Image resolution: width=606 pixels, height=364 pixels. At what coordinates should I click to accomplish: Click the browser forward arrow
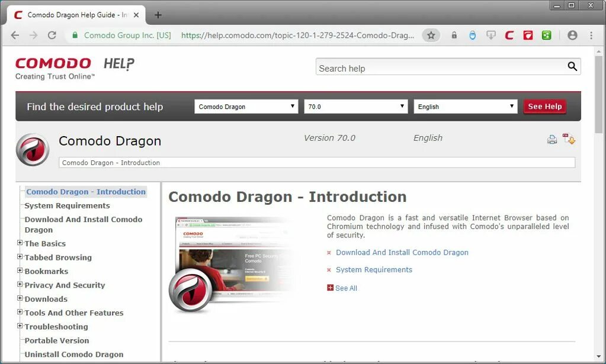(x=34, y=36)
